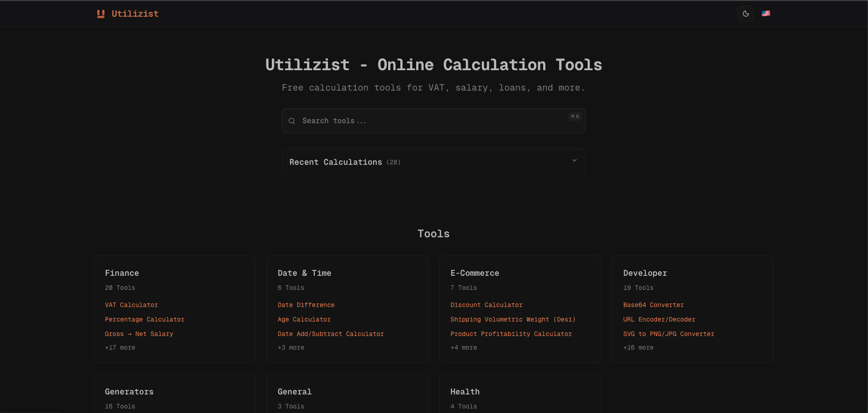Toggle dark mode with the moon icon
The width and height of the screenshot is (868, 413).
coord(745,14)
